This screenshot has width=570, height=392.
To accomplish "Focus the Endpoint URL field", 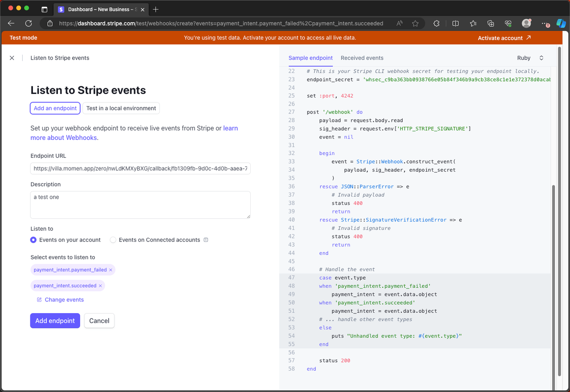I will coord(140,169).
